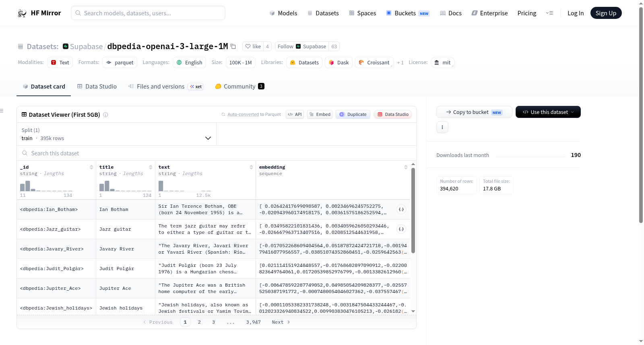Click the Sign Up button
644x345 pixels.
click(x=606, y=13)
